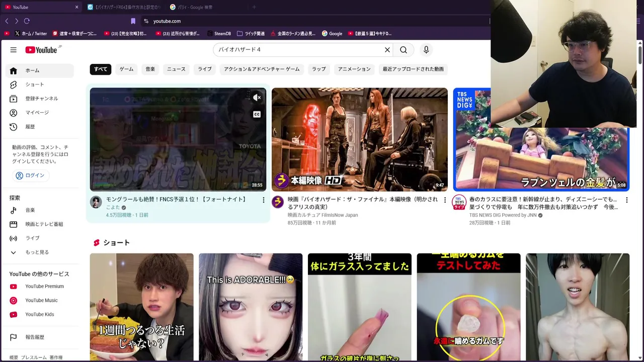Open the バイオハザード movie thumbnail

pos(360,139)
